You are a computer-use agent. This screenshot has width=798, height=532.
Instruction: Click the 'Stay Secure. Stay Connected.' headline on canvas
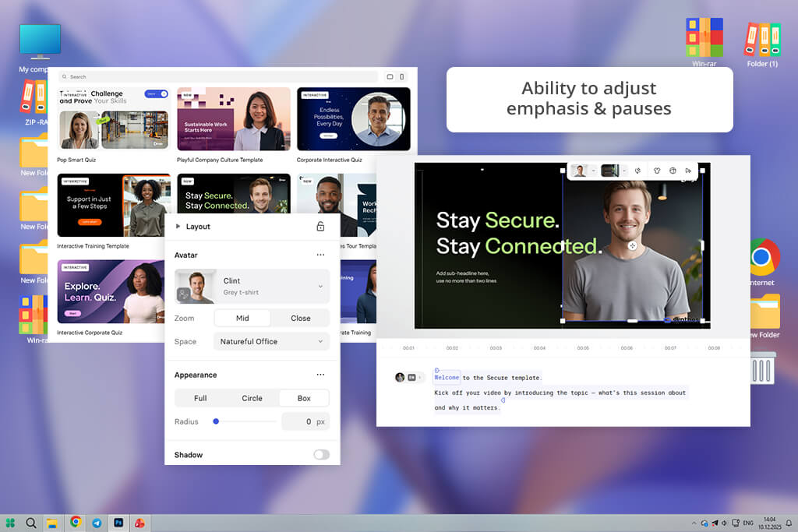point(519,233)
